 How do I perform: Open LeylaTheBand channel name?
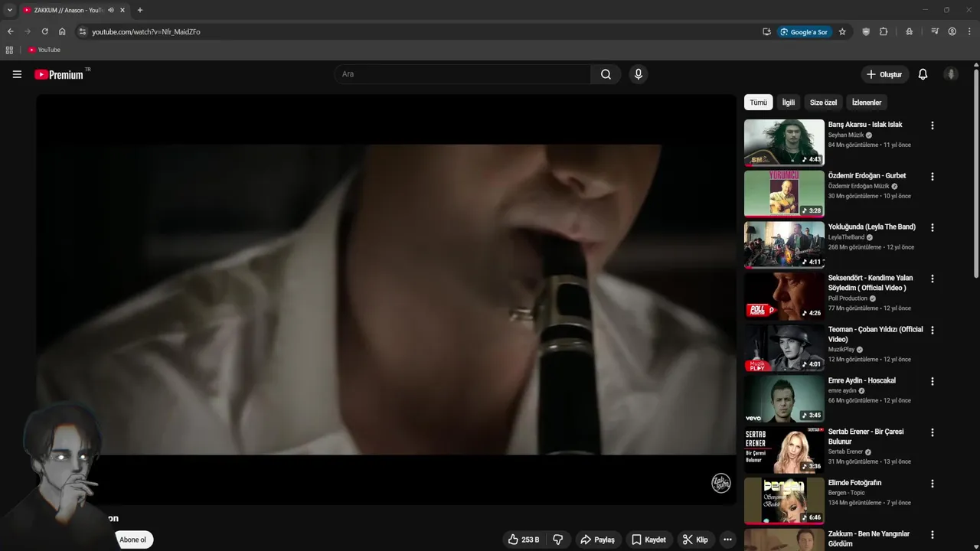[x=846, y=237]
